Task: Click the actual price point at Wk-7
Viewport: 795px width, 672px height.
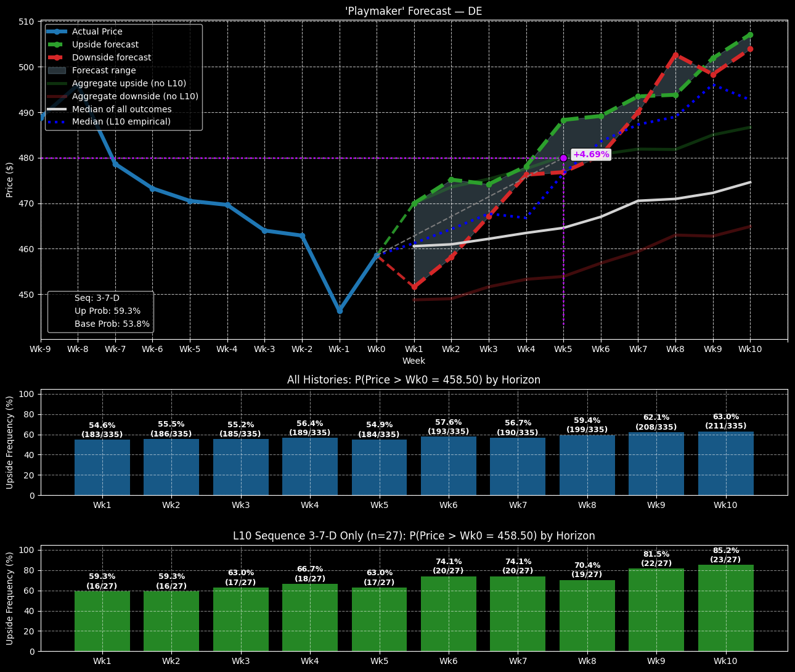Action: 115,163
